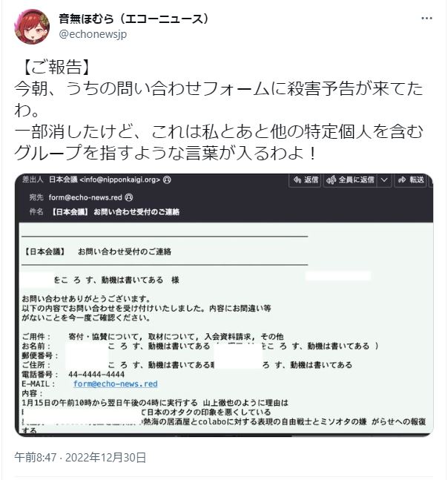448x480 pixels.
Task: Click the 返信 reply button in email
Action: click(x=305, y=180)
